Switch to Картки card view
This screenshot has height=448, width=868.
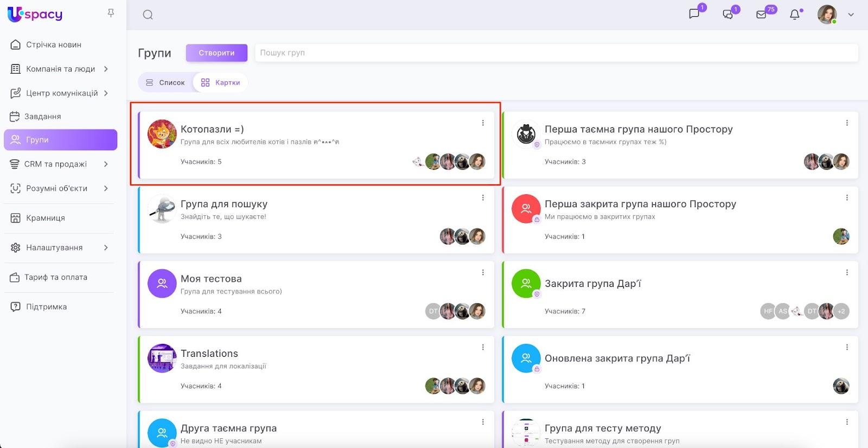pos(221,82)
